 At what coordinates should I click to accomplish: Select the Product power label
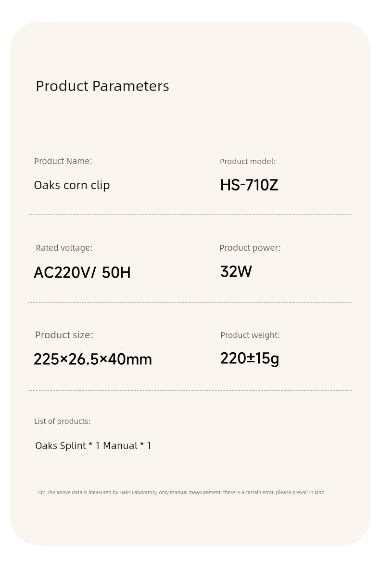[250, 248]
